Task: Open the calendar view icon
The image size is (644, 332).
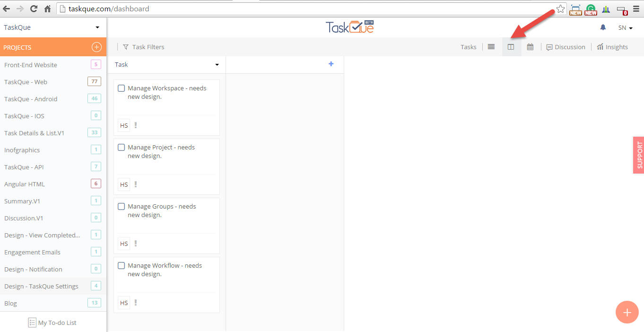Action: coord(530,46)
